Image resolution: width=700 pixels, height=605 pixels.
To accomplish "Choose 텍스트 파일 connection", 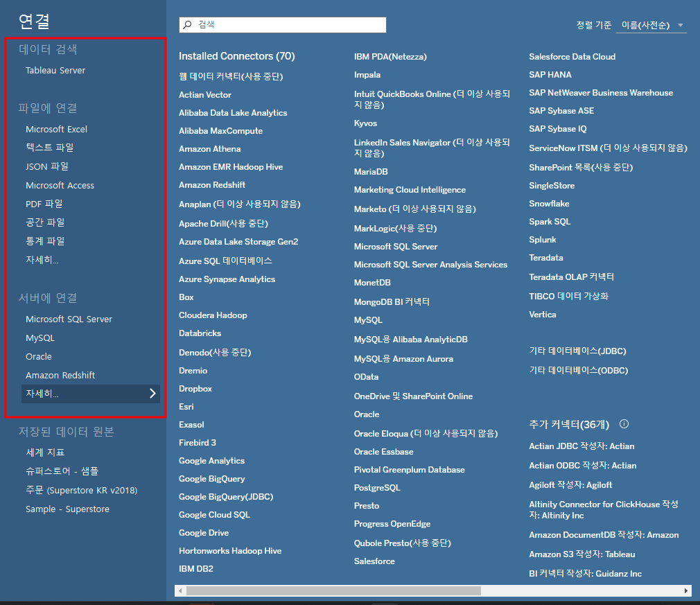I will (x=49, y=148).
